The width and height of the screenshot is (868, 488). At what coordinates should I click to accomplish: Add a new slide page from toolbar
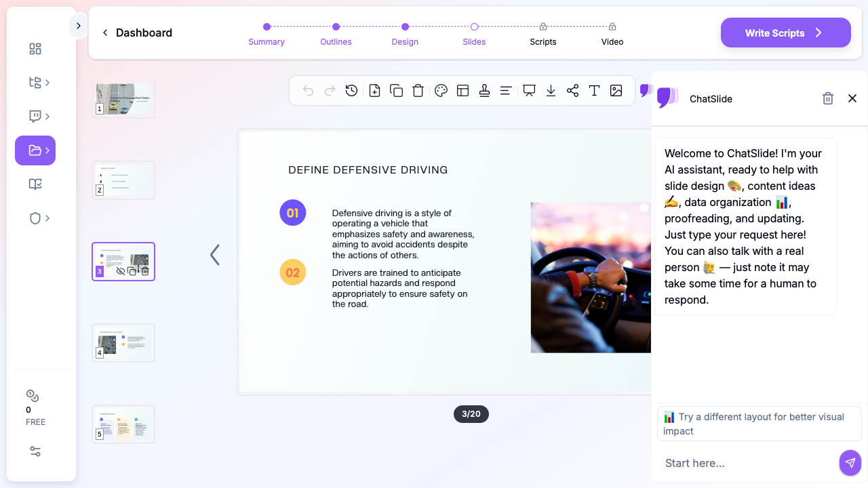[374, 91]
